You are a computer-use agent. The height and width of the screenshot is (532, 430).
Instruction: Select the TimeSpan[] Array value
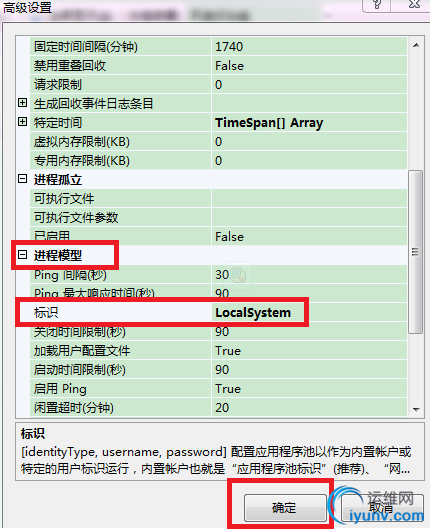309,122
